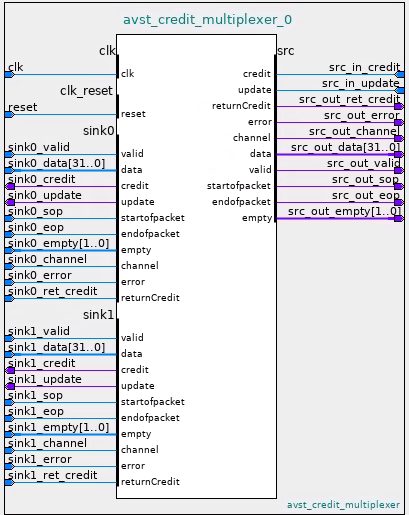Select the sink1 interface group label
Screen dimensions: 409x515
[x=99, y=314]
